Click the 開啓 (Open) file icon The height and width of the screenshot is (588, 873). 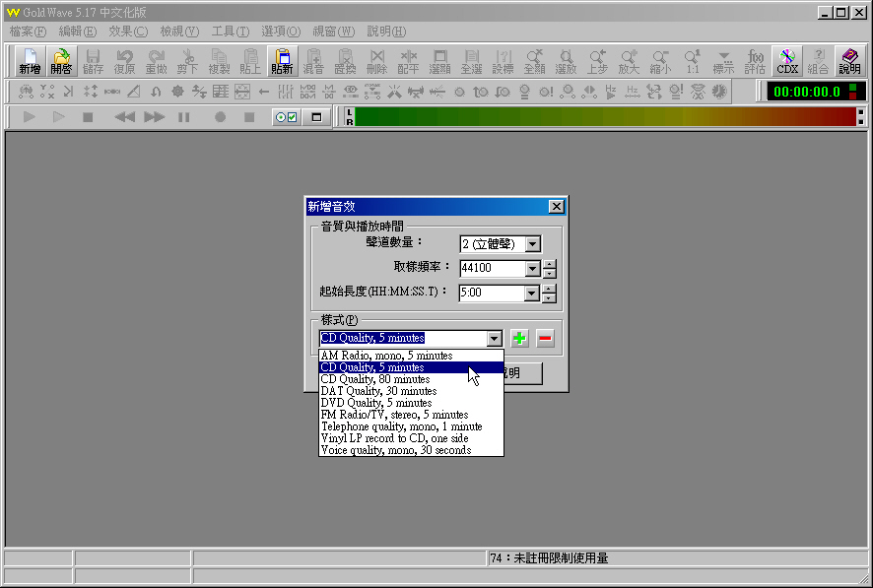tap(61, 61)
